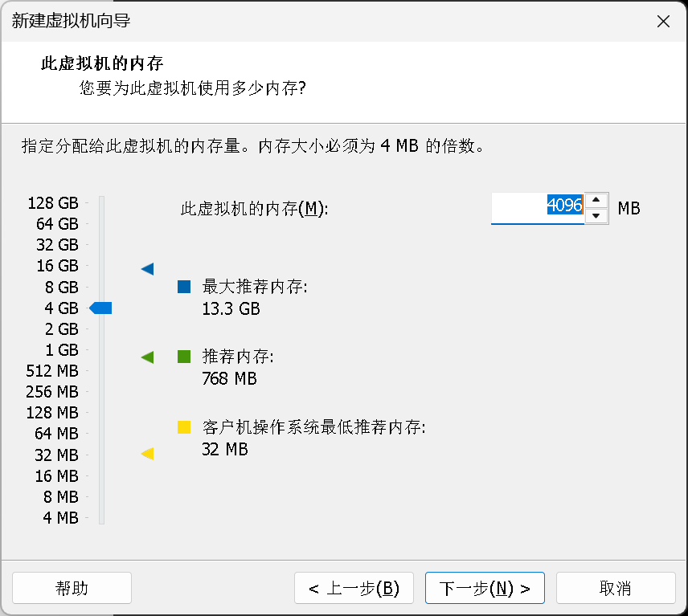Click the 帮助 button
The height and width of the screenshot is (616, 688).
[x=72, y=588]
